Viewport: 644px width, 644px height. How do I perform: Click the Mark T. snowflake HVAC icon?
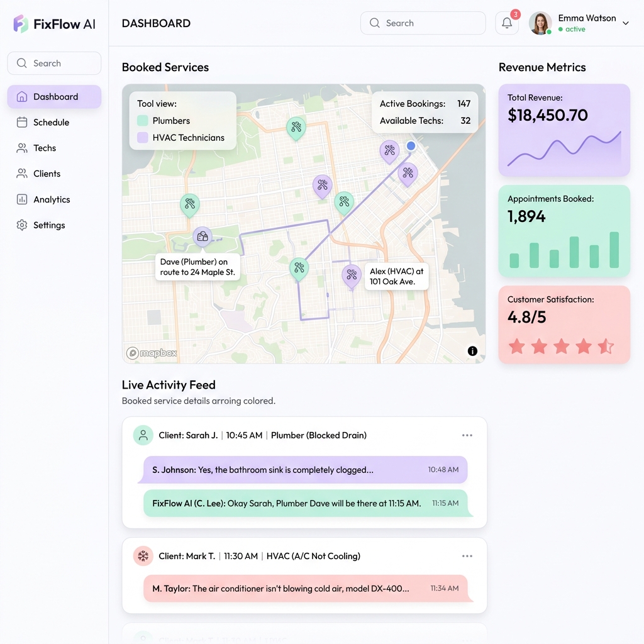pos(143,556)
